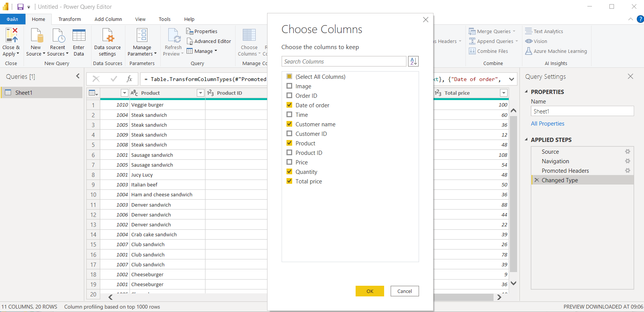Click the Search Columns field
Viewport: 644px width, 312px height.
[344, 61]
